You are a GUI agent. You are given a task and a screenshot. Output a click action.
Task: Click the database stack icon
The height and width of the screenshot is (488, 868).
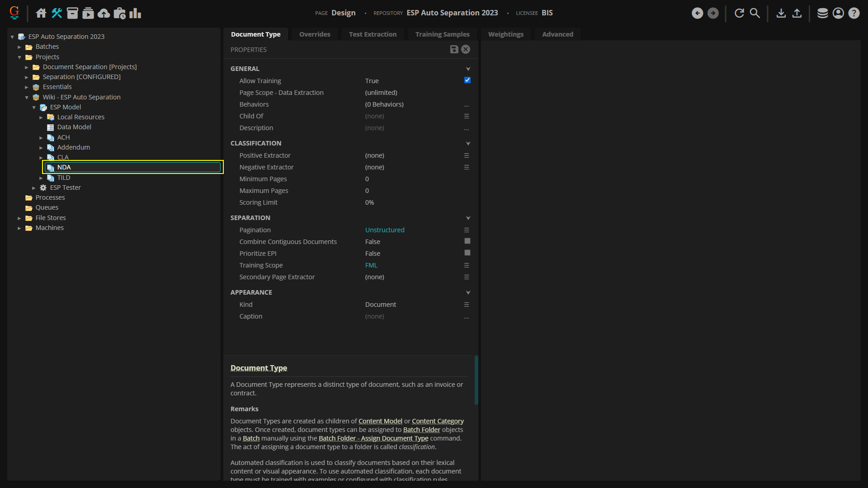[x=822, y=13]
